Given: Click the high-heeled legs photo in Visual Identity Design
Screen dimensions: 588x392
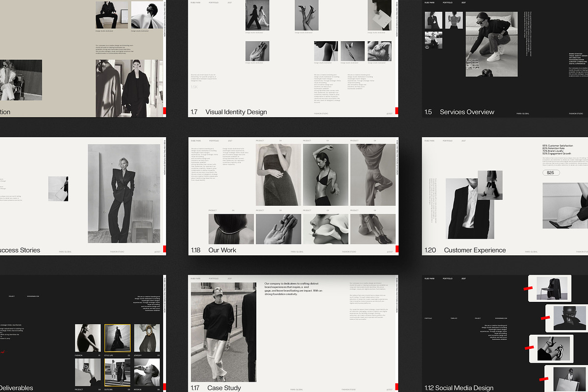Looking at the screenshot, I should [x=307, y=15].
